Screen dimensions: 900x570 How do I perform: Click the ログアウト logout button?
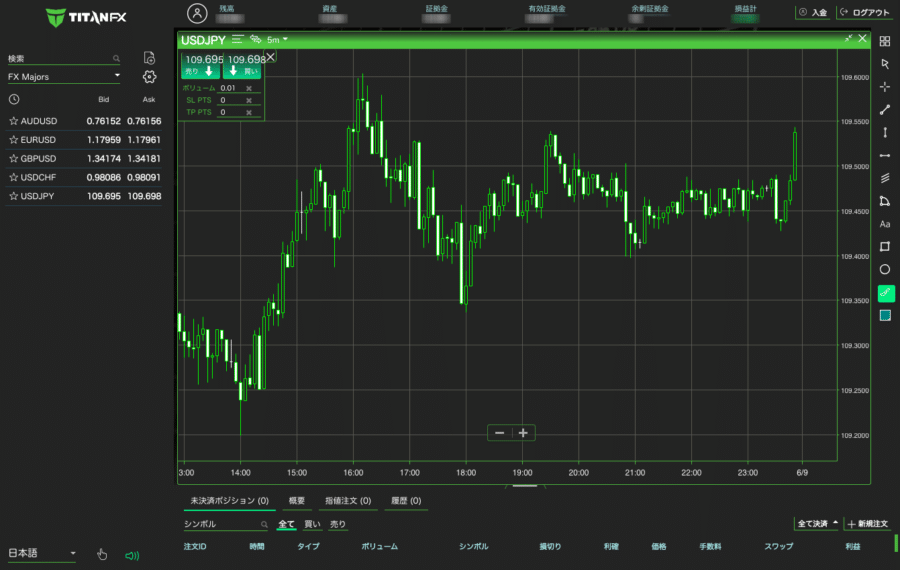pos(864,12)
